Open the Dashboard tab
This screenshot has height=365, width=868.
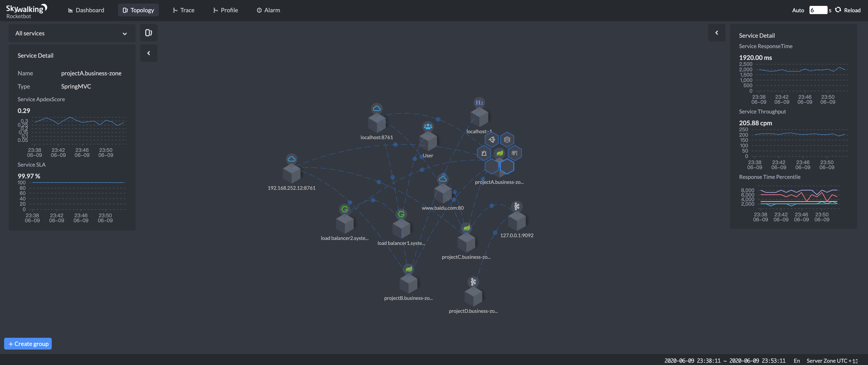(x=86, y=10)
